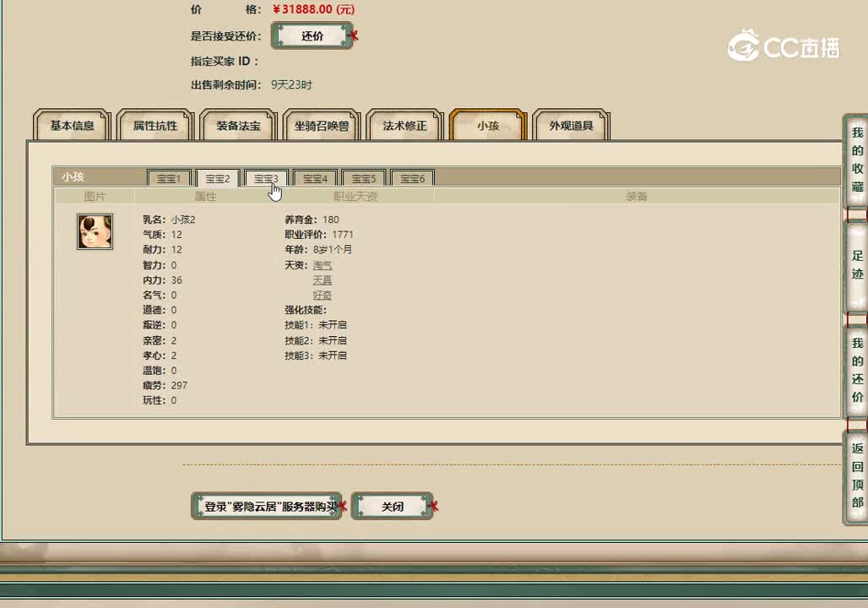Click the red X beside the 还价 button

pos(354,35)
